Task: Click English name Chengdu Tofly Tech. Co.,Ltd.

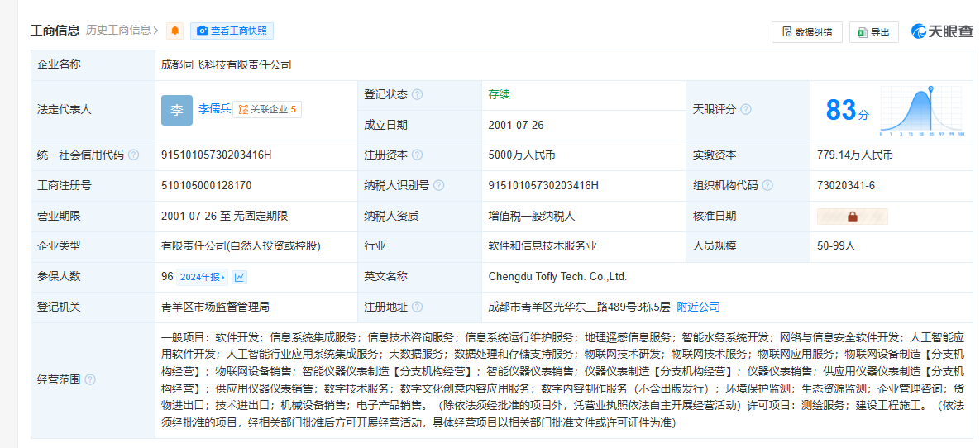Action: (x=557, y=277)
